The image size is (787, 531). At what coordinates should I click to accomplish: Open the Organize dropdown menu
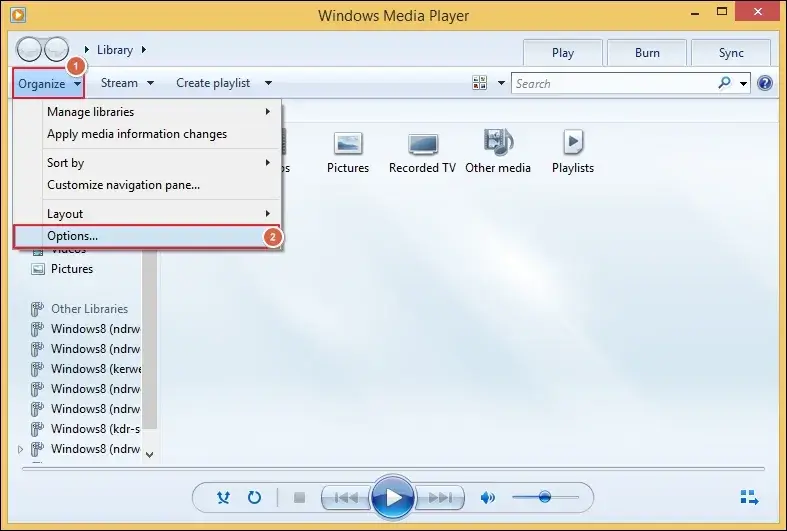coord(49,83)
